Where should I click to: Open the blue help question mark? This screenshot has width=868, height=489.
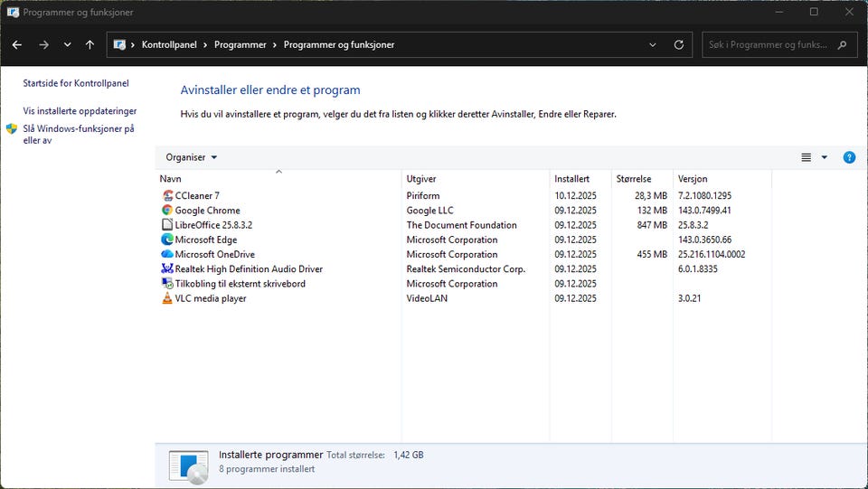[x=849, y=157]
